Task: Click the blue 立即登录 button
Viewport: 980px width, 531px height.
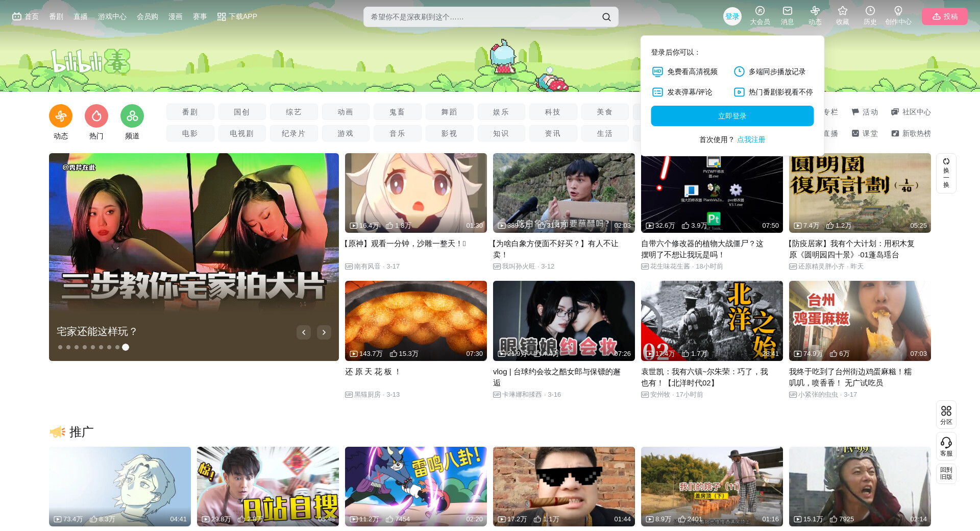Action: pos(732,116)
